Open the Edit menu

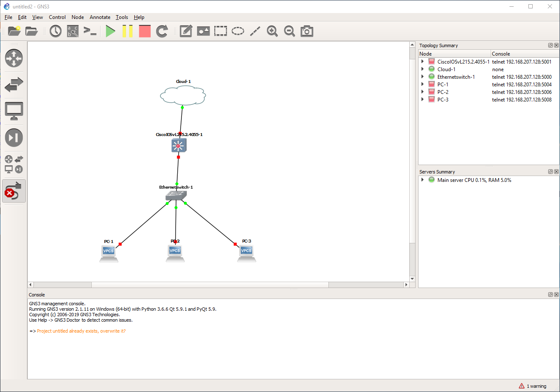coord(22,17)
